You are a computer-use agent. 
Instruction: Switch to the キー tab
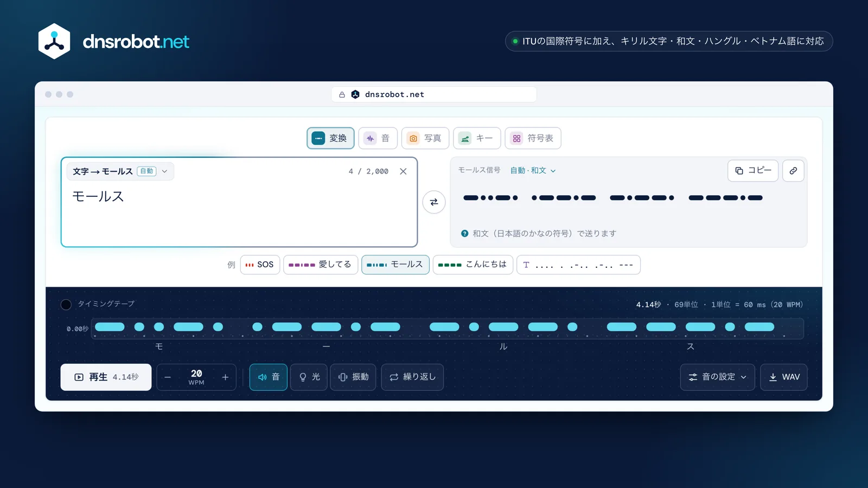pos(477,138)
